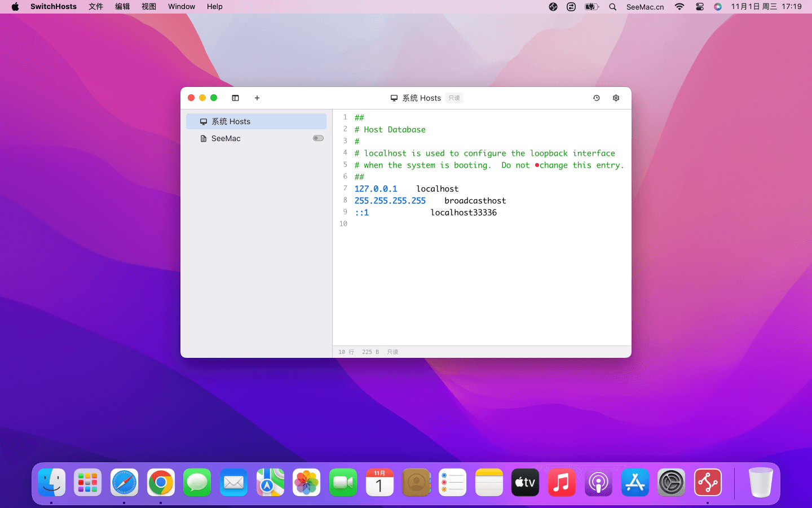
Task: Select the SeeMac hosts entry
Action: (x=226, y=138)
